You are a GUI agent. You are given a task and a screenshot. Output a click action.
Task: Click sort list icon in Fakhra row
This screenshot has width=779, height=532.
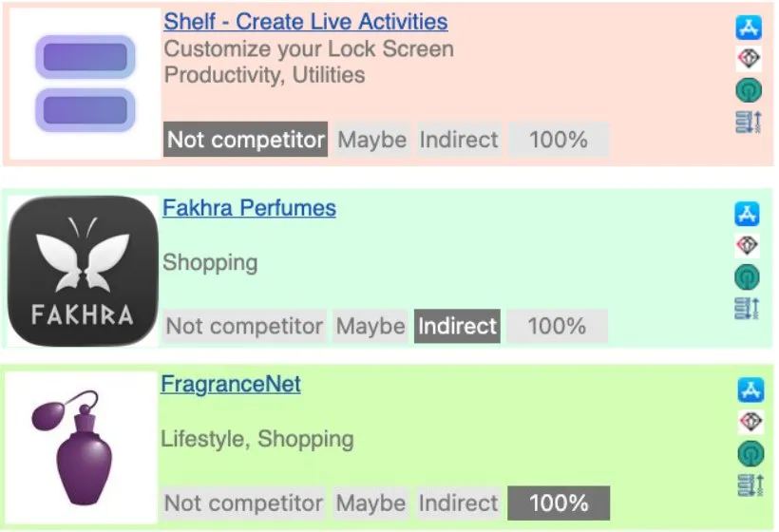[x=747, y=308]
